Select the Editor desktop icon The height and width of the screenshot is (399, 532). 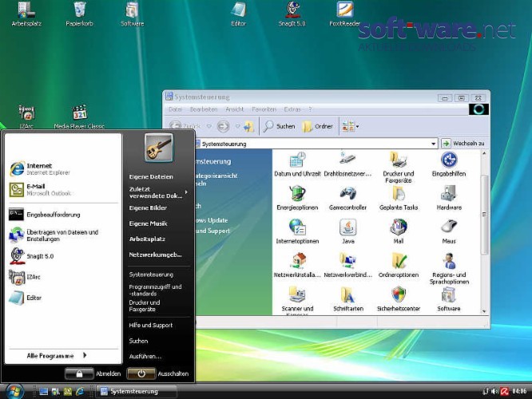[238, 14]
